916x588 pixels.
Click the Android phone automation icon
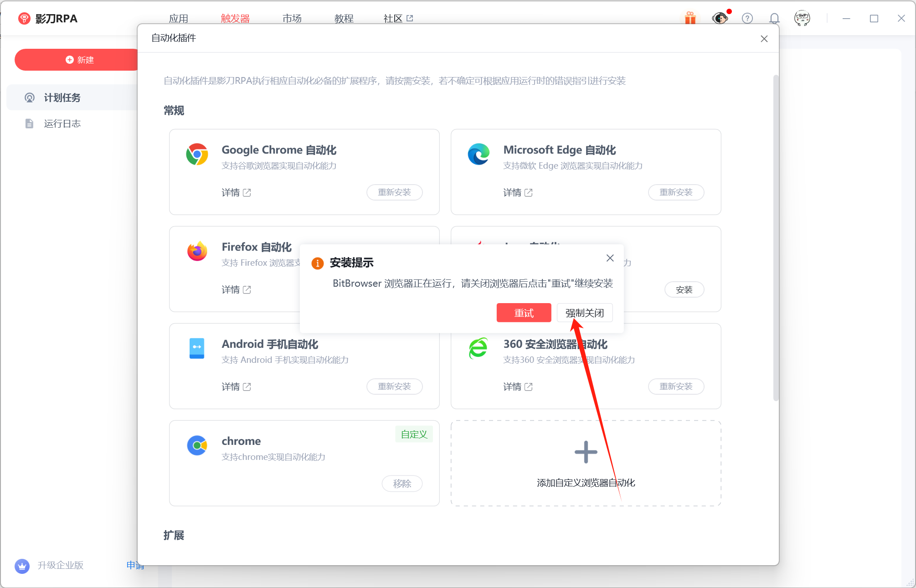(x=197, y=348)
